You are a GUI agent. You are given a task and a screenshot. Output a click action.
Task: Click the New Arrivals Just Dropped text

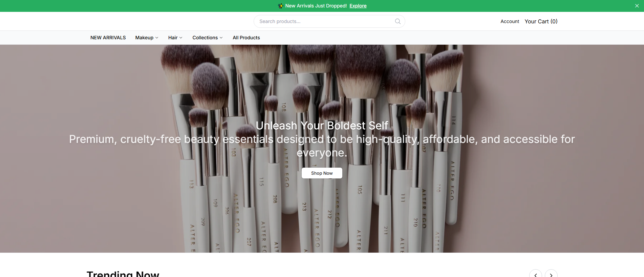316,6
